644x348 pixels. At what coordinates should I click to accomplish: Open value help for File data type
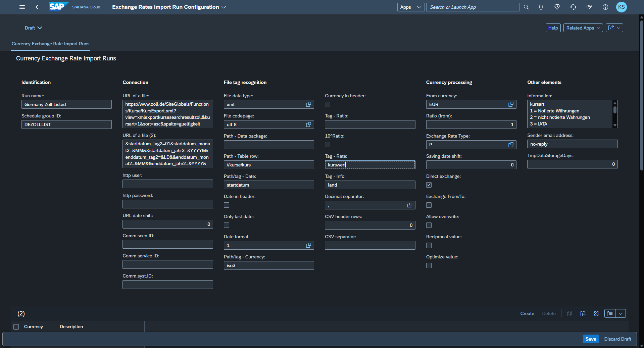[x=308, y=104]
